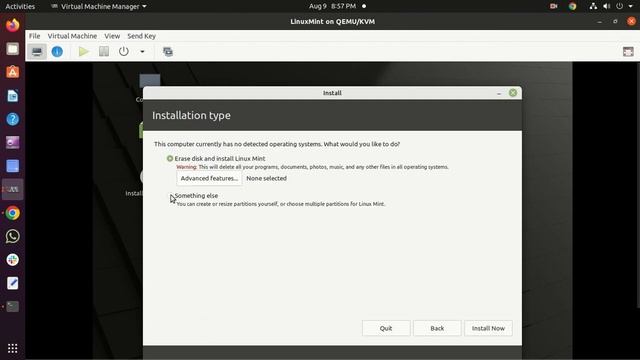Open the volume icon in the top bar
The height and width of the screenshot is (360, 640).
607,6
